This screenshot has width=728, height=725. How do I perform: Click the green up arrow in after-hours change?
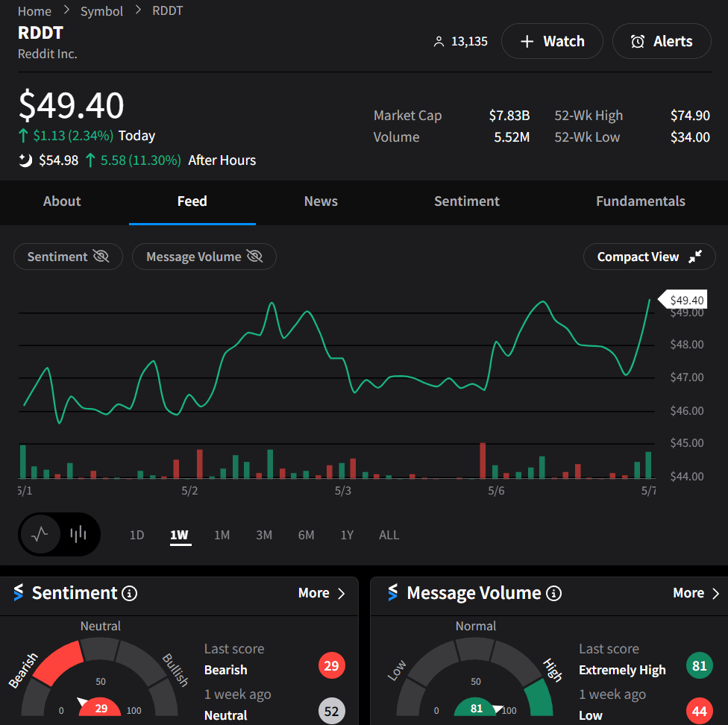point(90,160)
